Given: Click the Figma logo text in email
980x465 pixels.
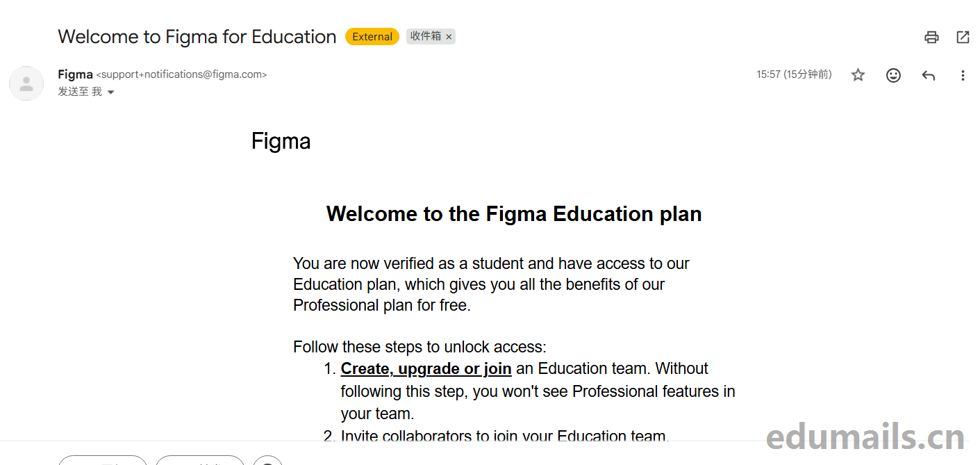Looking at the screenshot, I should [281, 141].
